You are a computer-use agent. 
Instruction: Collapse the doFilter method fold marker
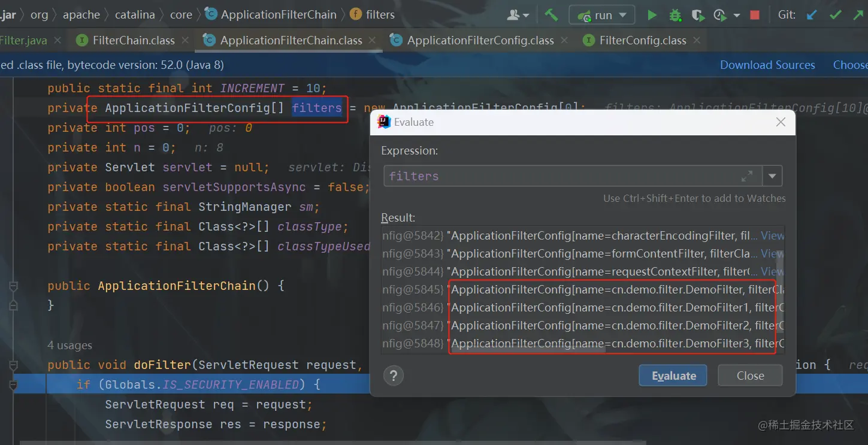[x=13, y=365]
